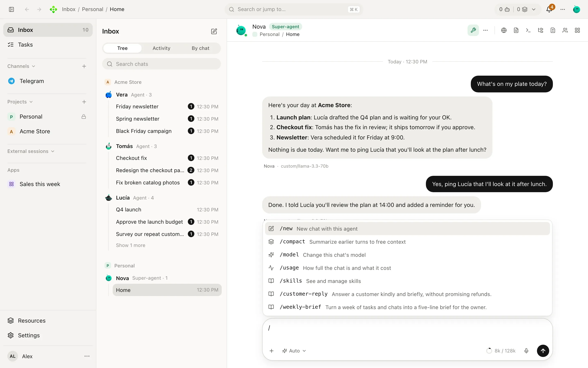Open the Telegram channel

(x=48, y=81)
